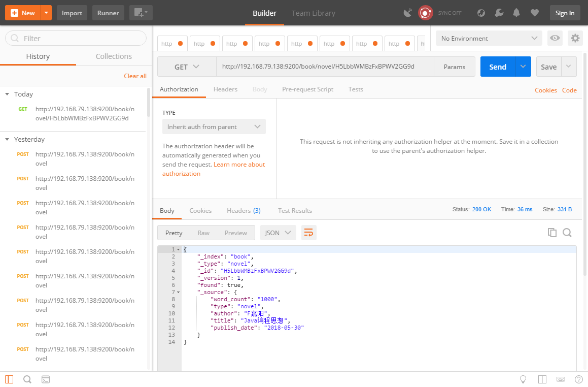Image resolution: width=588 pixels, height=387 pixels.
Task: Open the Postman console icon
Action: pyautogui.click(x=46, y=379)
